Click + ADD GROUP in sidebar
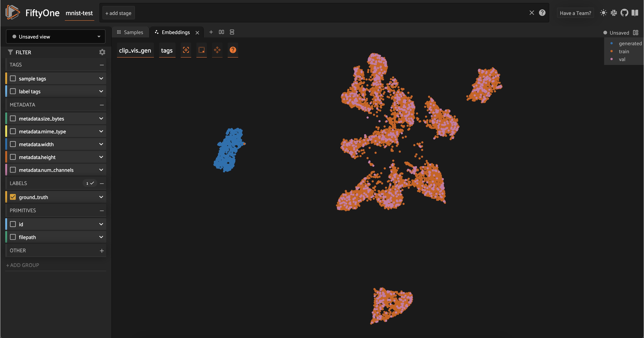 (23, 265)
